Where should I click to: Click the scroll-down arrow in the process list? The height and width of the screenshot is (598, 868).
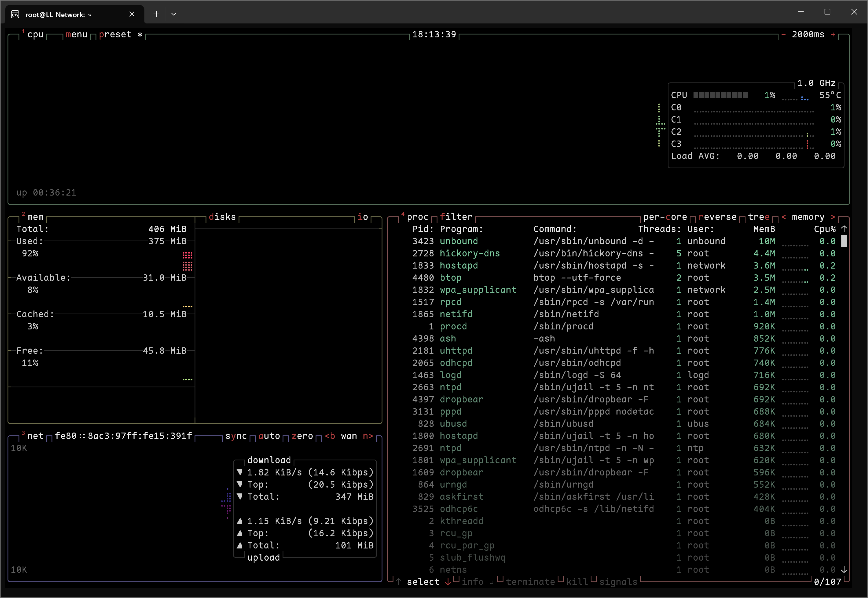click(x=844, y=570)
